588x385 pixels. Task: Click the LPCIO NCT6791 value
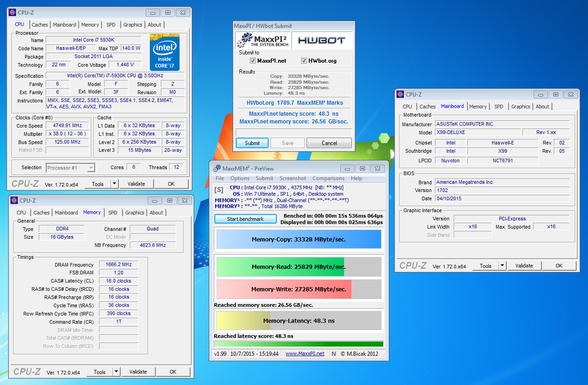503,160
